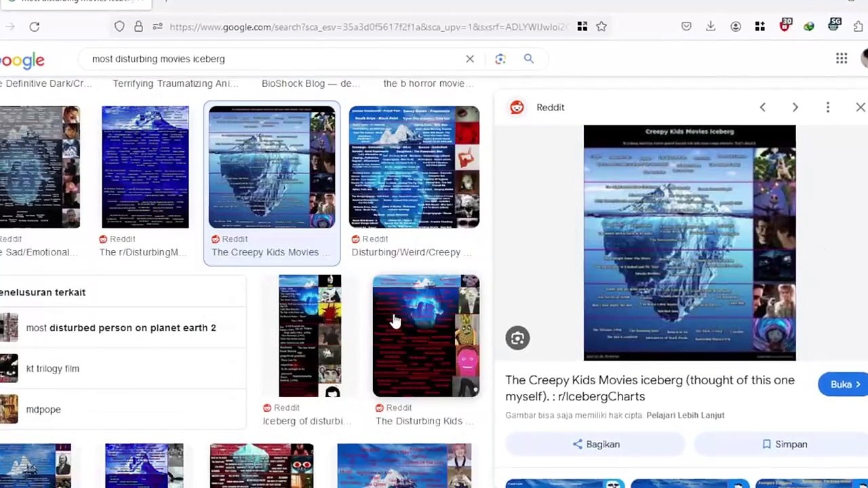
Task: Go to the Google home logo
Action: [x=22, y=60]
